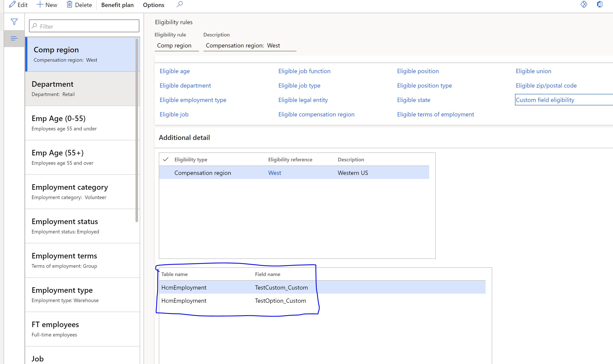Image resolution: width=613 pixels, height=364 pixels.
Task: Click the hamburger menu icon
Action: point(14,39)
